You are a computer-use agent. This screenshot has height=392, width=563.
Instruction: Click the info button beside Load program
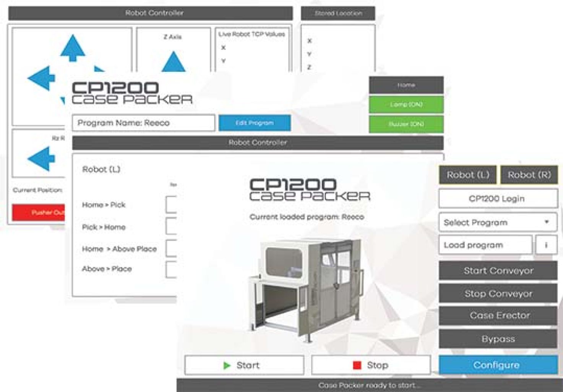click(546, 245)
